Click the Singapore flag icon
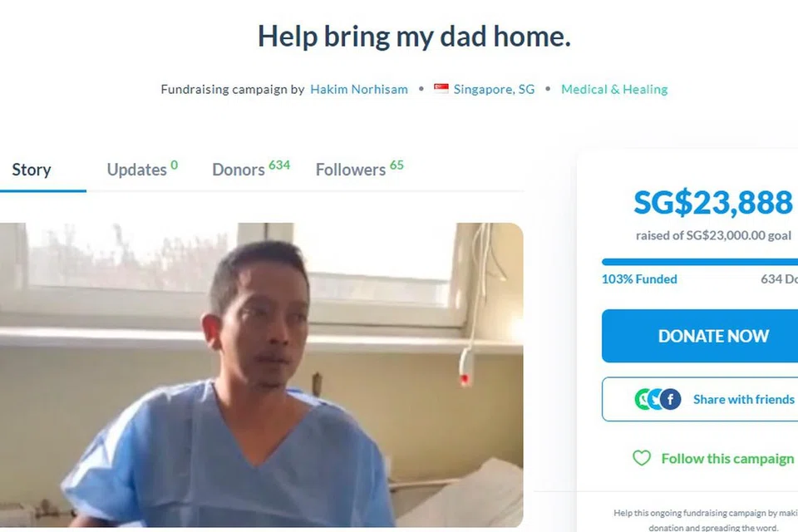The image size is (798, 532). click(x=441, y=89)
